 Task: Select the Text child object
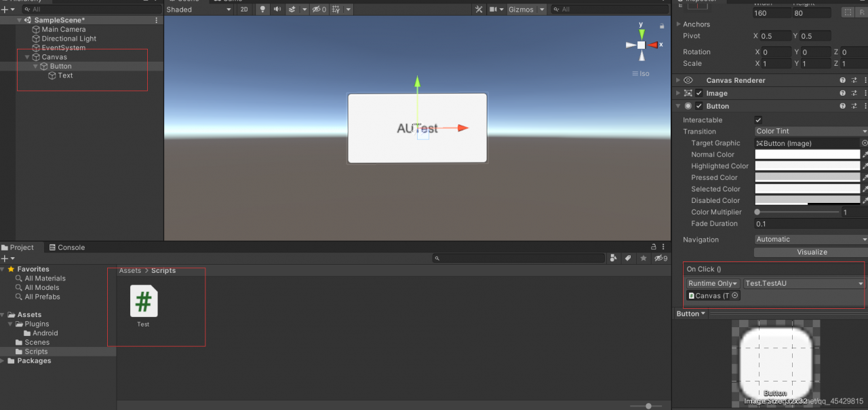[x=65, y=75]
